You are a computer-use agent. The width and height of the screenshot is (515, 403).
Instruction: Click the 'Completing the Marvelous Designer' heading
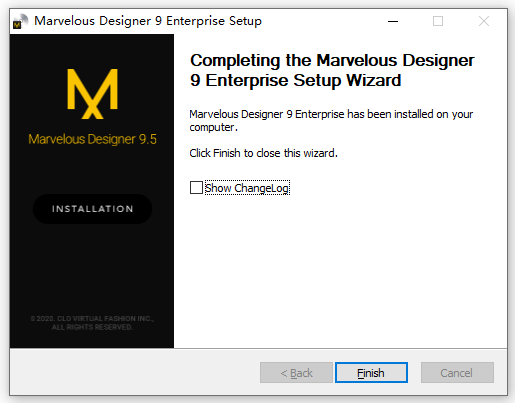332,70
